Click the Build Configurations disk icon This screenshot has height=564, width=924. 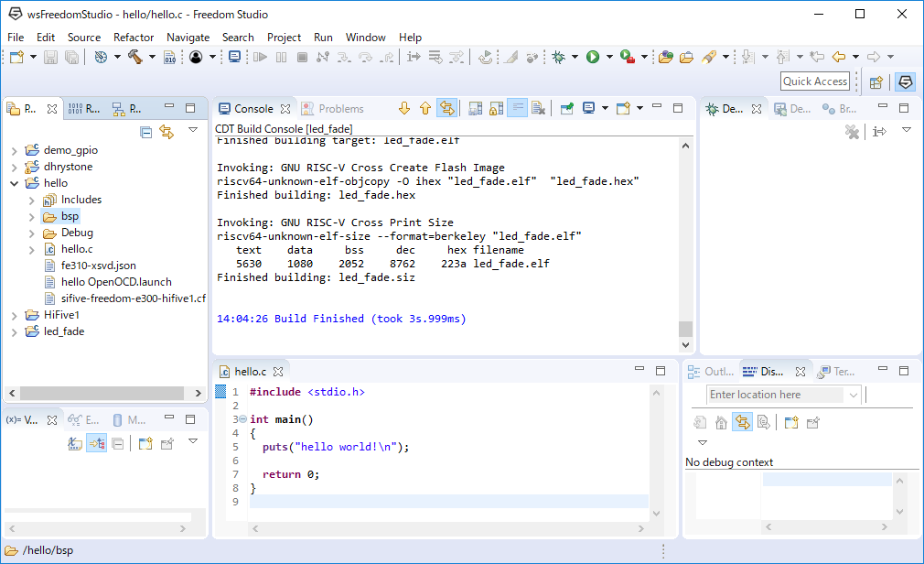(x=101, y=58)
